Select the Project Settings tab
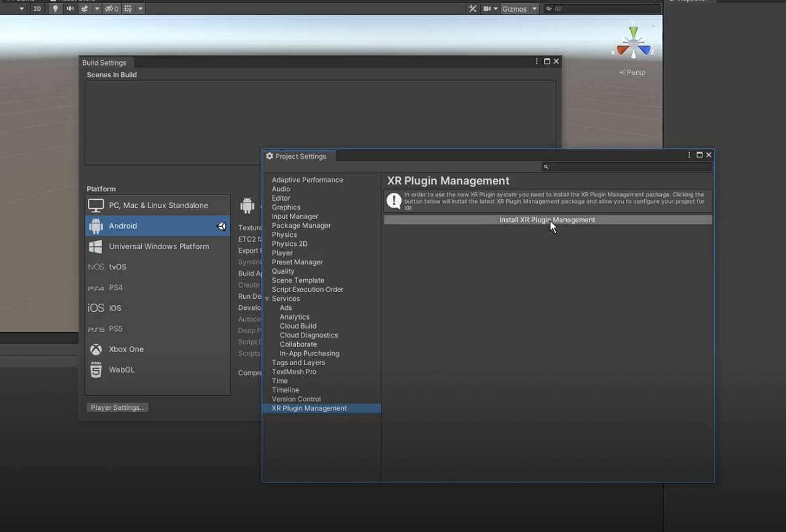 point(299,156)
